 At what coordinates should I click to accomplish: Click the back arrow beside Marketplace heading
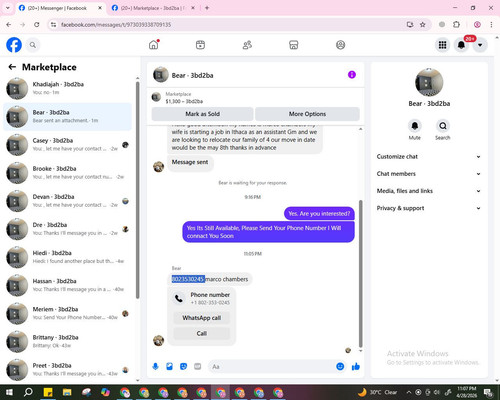click(12, 67)
